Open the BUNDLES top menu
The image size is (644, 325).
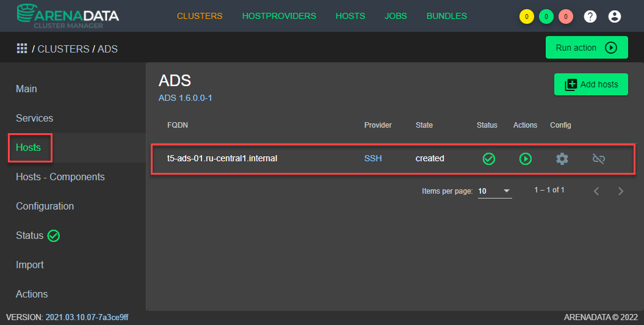coord(446,16)
